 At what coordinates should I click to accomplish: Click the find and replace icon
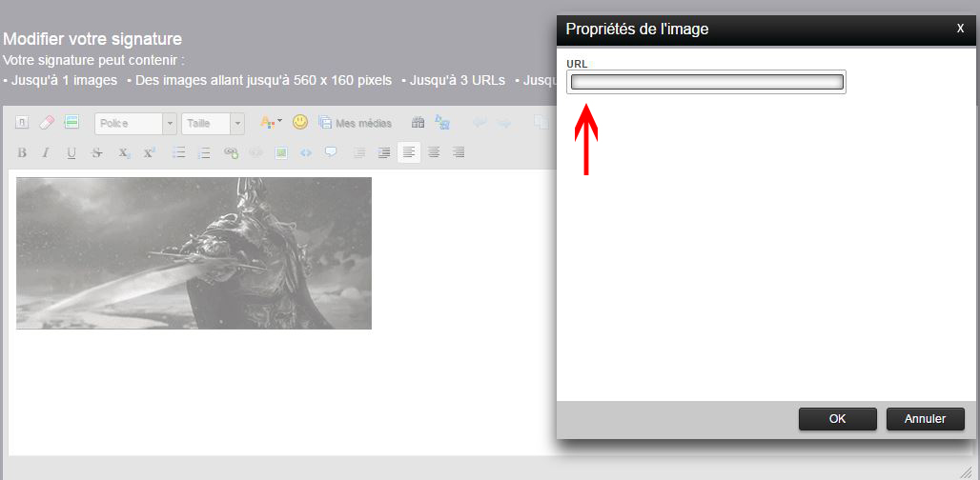442,122
